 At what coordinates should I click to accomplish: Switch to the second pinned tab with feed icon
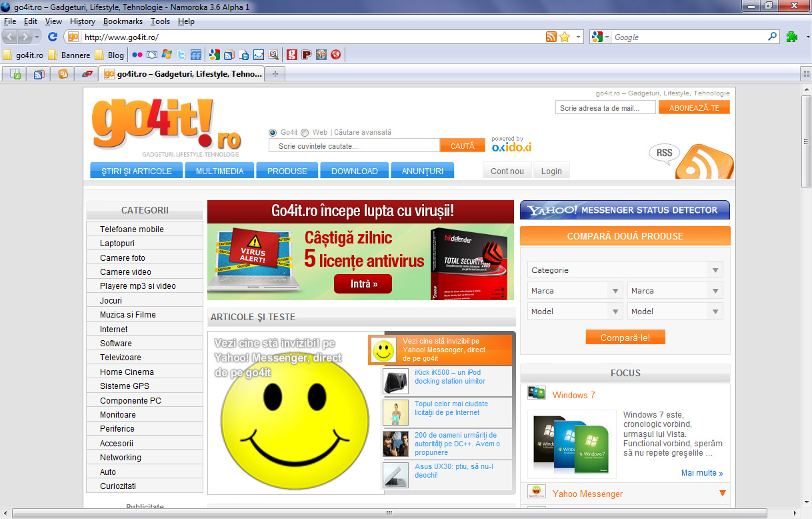[x=39, y=74]
